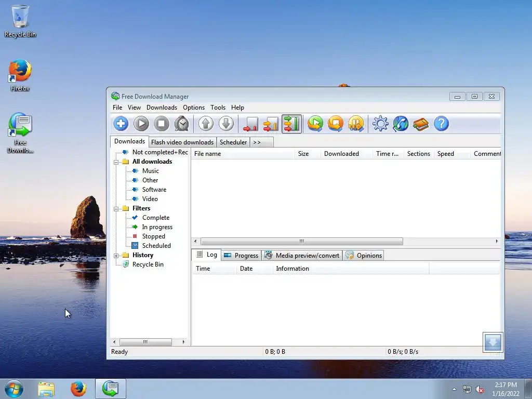Click right arrow of download list scrollbar
Image resolution: width=532 pixels, height=399 pixels.
[x=497, y=241]
